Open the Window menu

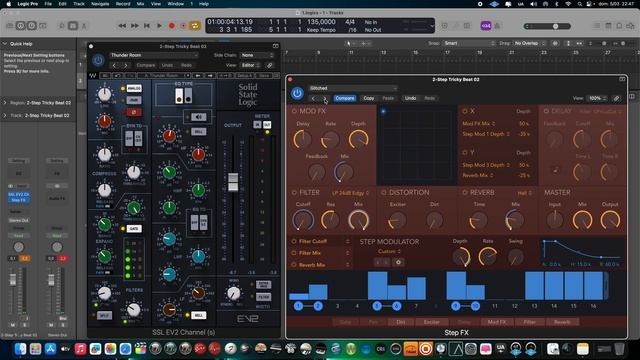click(176, 4)
